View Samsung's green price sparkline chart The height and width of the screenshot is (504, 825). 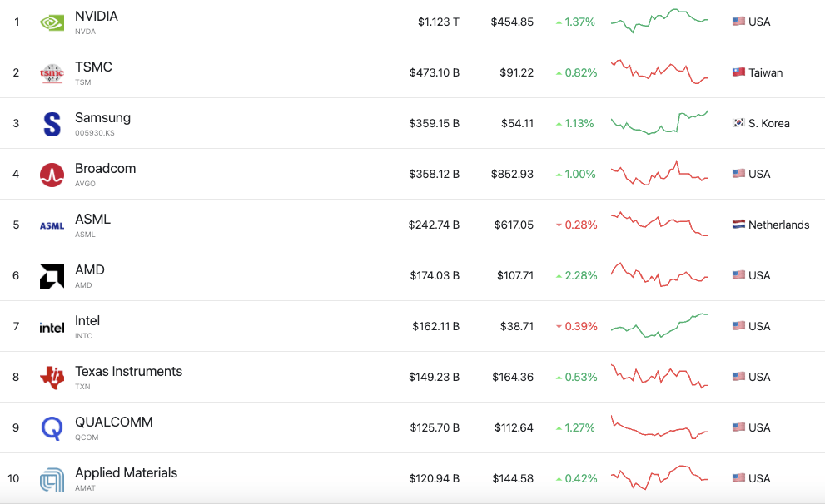659,122
